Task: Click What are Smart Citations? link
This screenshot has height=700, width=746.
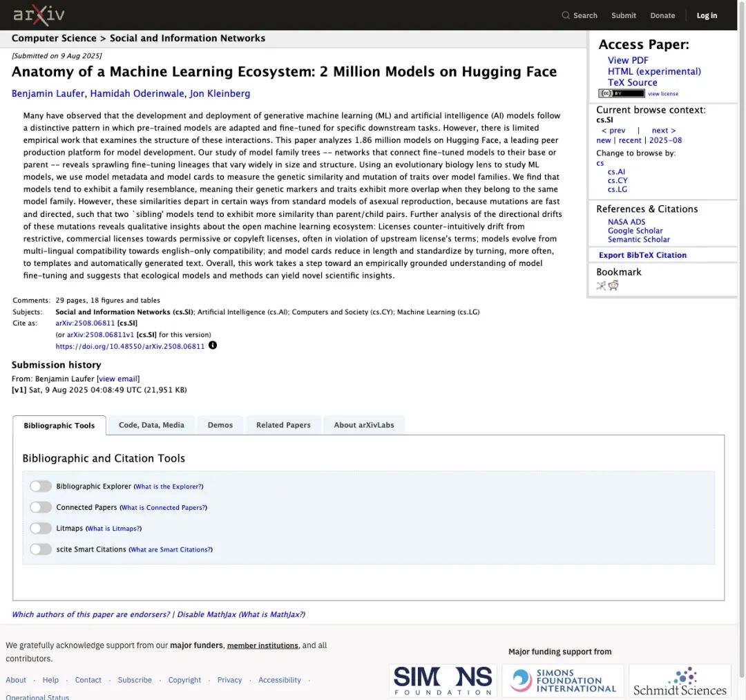Action: coord(171,549)
